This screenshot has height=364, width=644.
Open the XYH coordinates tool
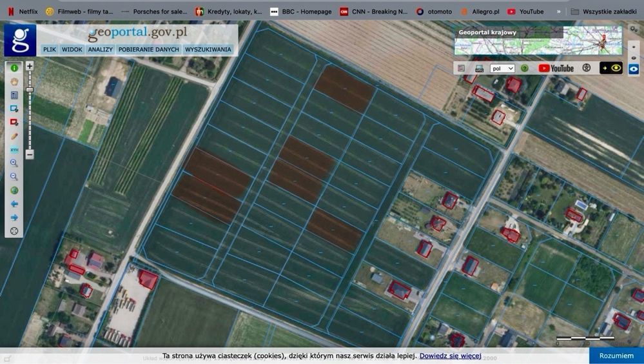click(14, 150)
